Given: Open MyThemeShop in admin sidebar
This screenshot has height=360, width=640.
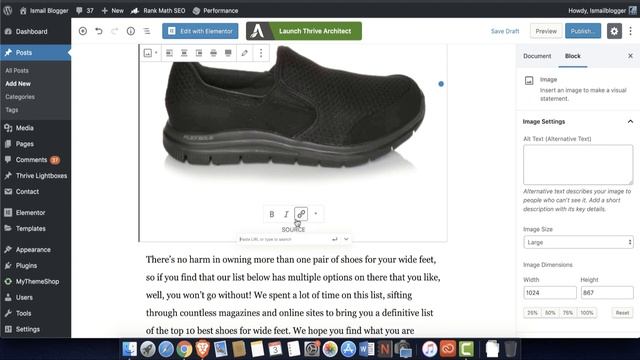Looking at the screenshot, I should (36, 282).
